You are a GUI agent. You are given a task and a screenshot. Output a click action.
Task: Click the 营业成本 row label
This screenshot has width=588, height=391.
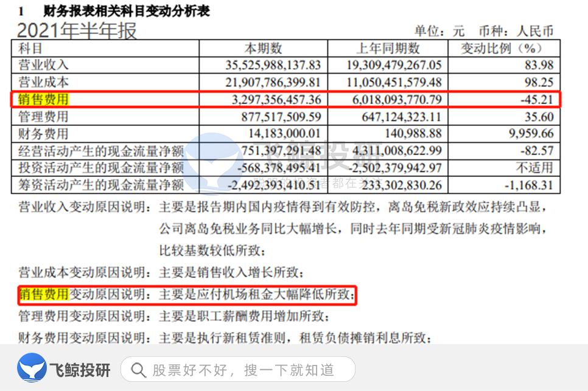pyautogui.click(x=43, y=82)
